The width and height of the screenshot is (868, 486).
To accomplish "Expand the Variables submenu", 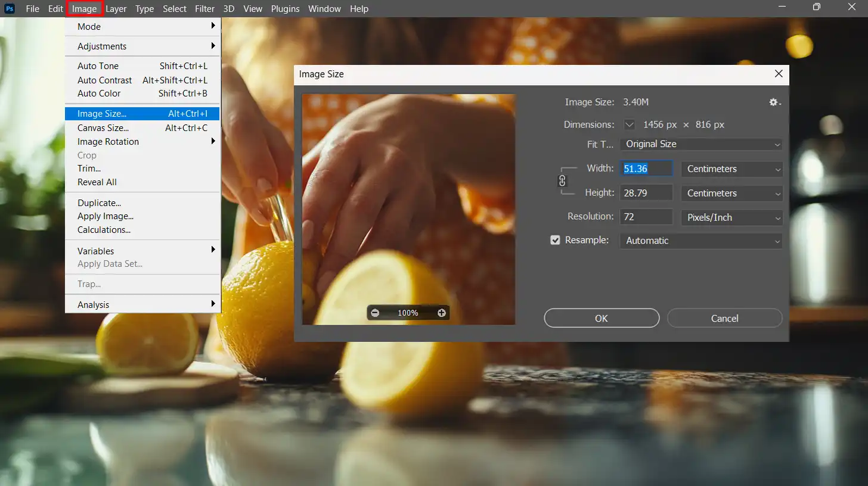I will tap(142, 251).
